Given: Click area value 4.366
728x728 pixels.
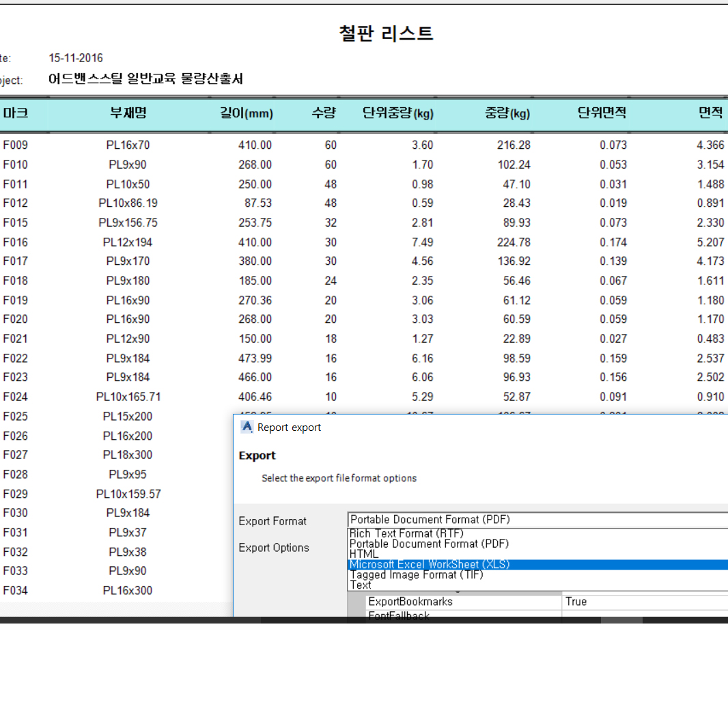Looking at the screenshot, I should tap(710, 145).
